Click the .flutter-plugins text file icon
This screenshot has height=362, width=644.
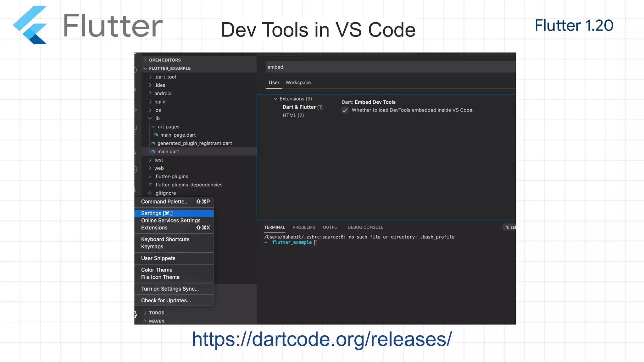(x=150, y=177)
